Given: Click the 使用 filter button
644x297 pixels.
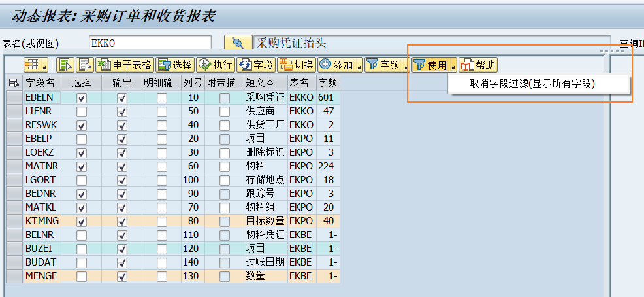Looking at the screenshot, I should point(431,65).
